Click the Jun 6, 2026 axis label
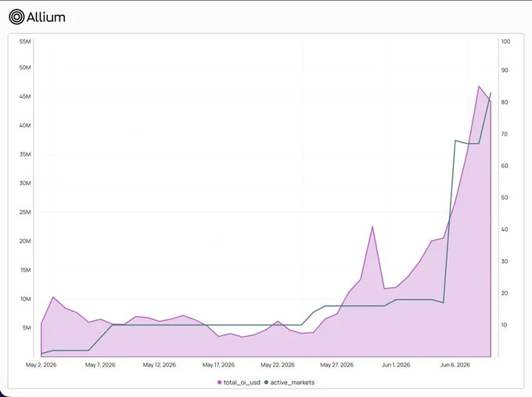Screen dimensions: 532x397 (x=455, y=365)
